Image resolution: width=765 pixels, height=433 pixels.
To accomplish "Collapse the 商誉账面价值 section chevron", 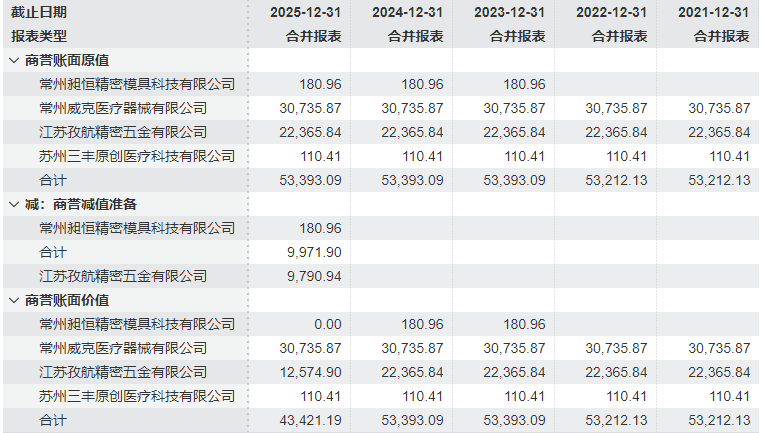I will tap(14, 301).
